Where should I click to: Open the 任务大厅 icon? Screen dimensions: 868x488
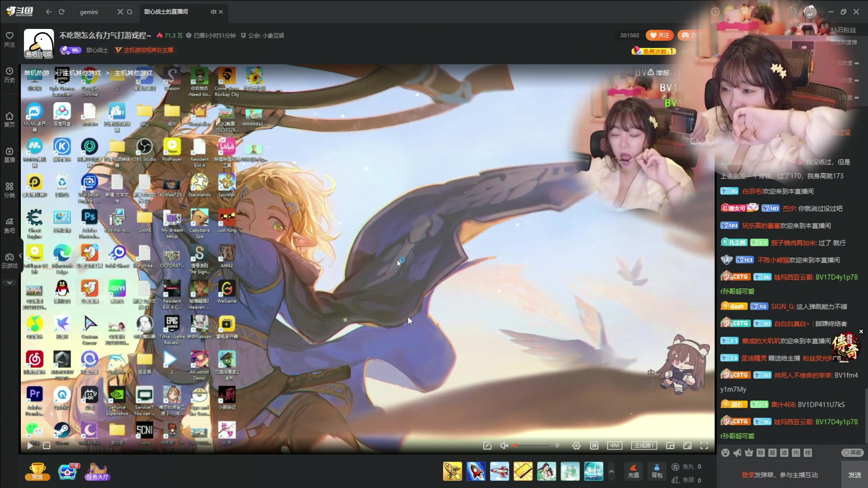coord(97,471)
